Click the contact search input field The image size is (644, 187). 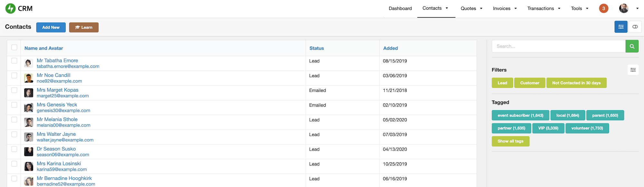pos(559,46)
